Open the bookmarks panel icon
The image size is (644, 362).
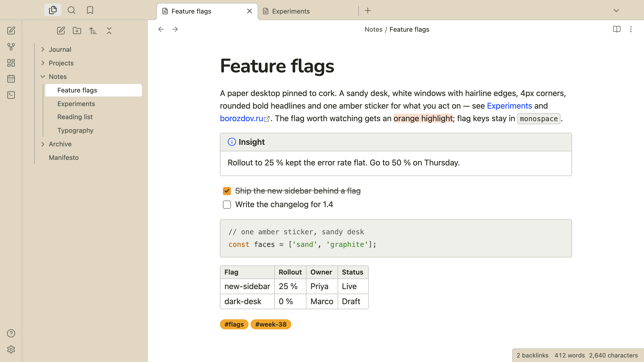(90, 10)
